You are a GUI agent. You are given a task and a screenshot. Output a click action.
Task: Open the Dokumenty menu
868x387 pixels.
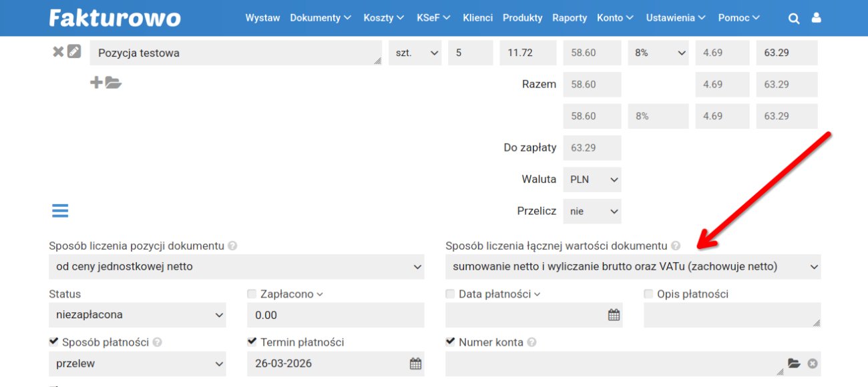coord(316,18)
